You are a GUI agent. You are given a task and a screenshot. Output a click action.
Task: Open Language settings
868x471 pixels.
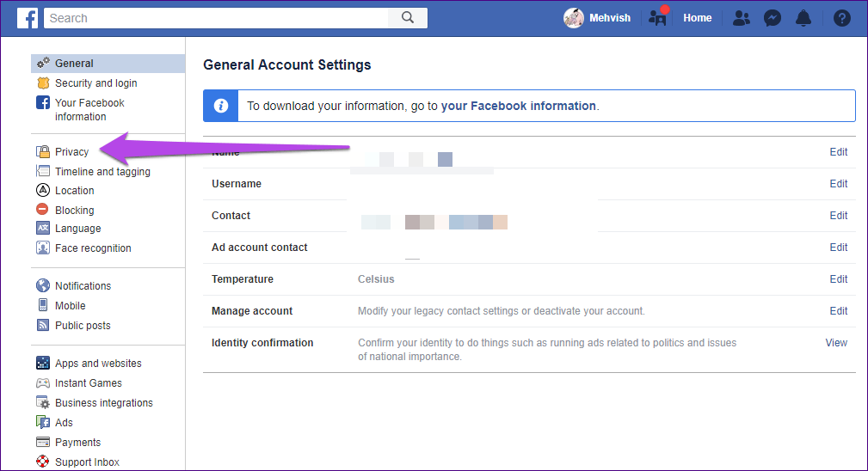78,229
